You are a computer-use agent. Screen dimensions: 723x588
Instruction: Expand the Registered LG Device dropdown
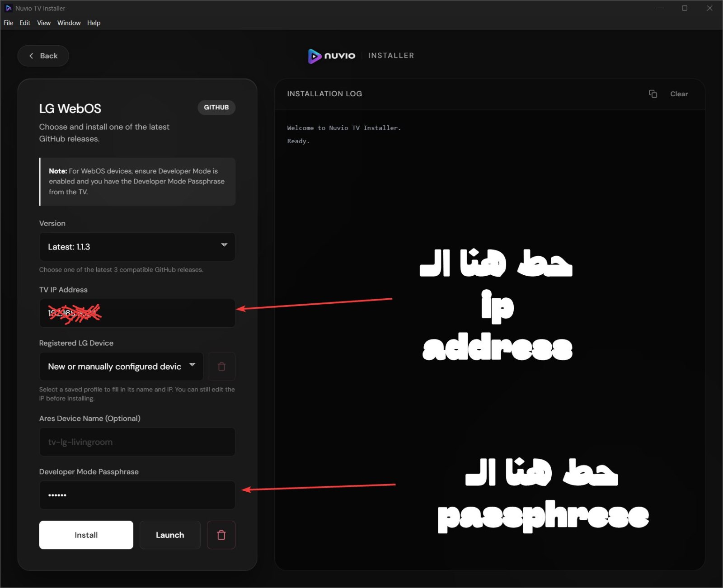pos(121,366)
